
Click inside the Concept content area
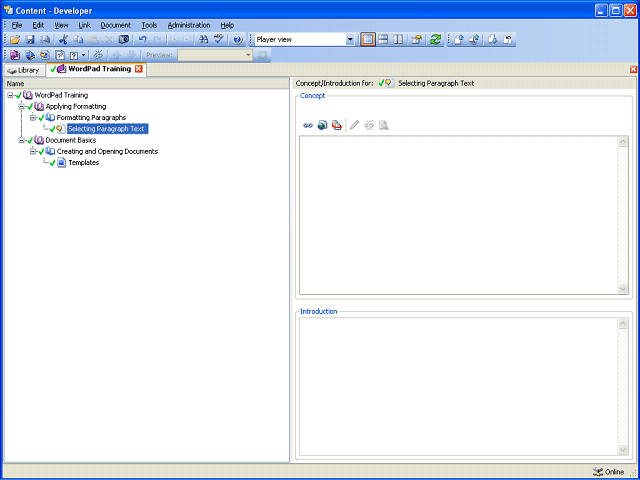(458, 216)
